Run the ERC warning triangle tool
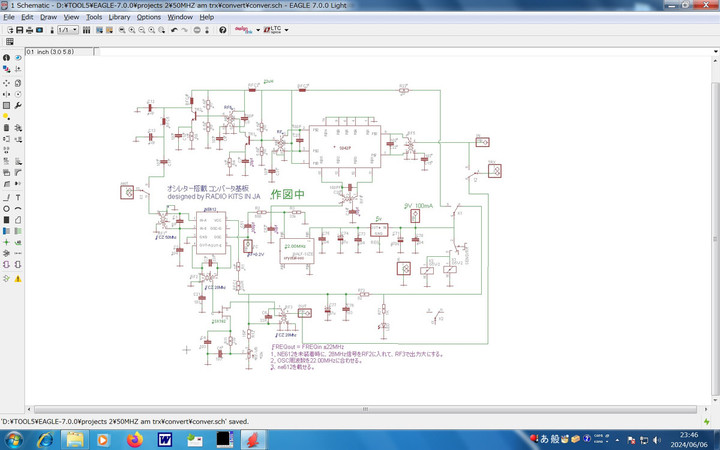 [x=18, y=278]
